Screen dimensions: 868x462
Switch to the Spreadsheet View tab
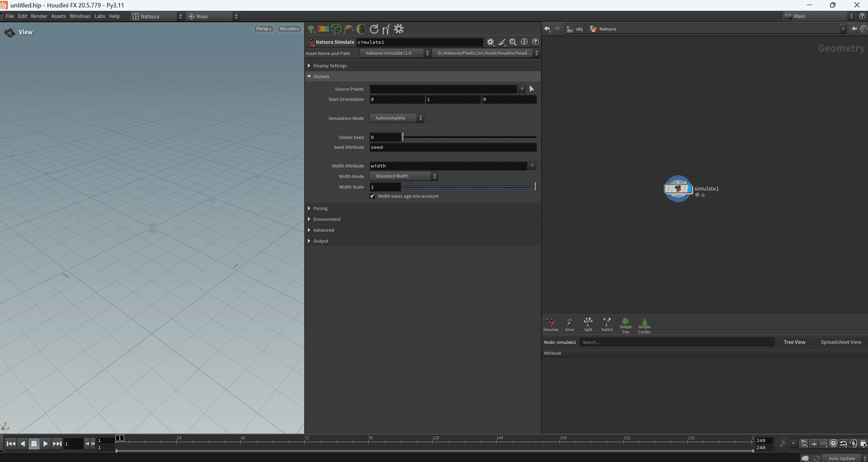pos(840,342)
